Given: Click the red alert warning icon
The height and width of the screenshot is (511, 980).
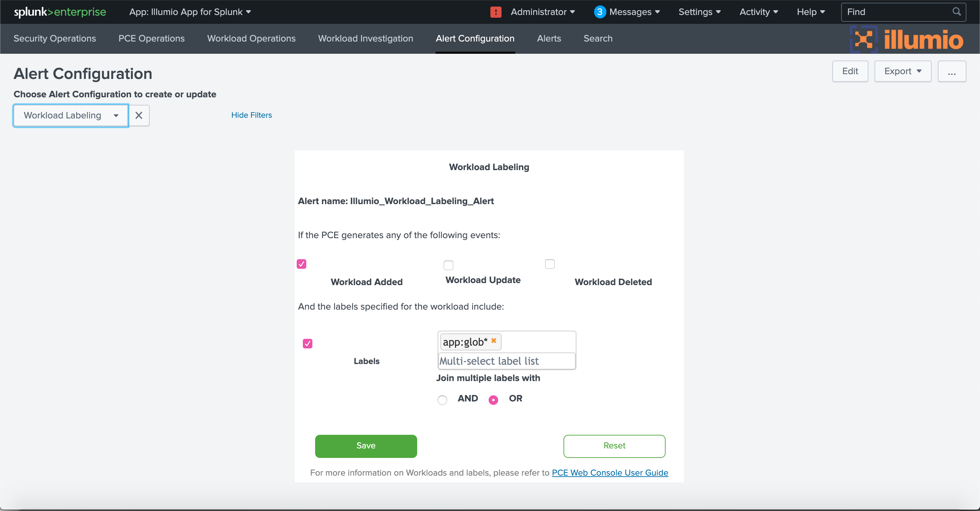Looking at the screenshot, I should [x=495, y=12].
